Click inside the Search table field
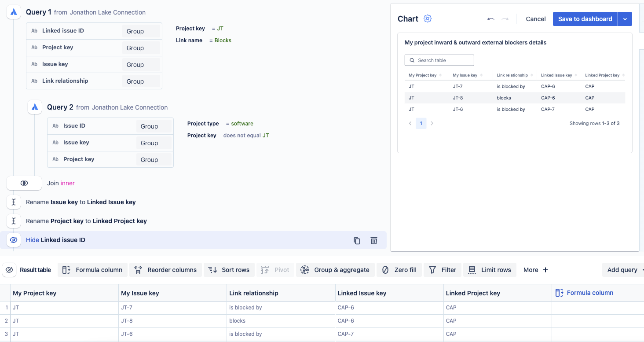Viewport: 644px width, 342px height. coord(439,60)
